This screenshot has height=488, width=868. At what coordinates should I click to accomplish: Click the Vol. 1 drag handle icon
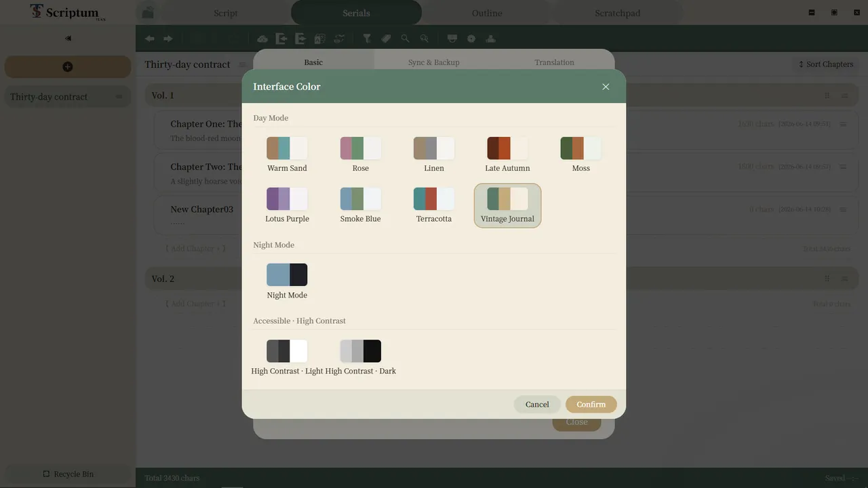click(x=827, y=96)
